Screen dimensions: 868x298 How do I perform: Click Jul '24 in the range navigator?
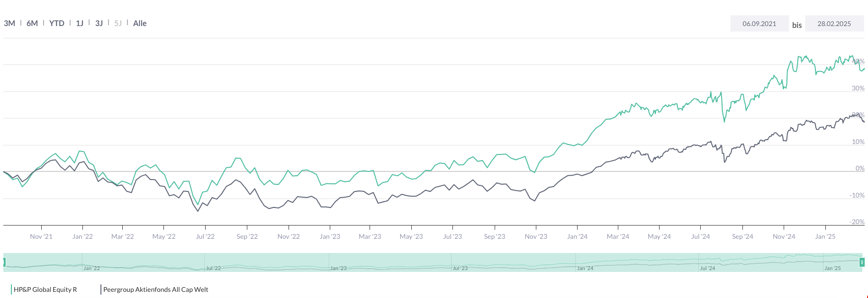coord(707,268)
